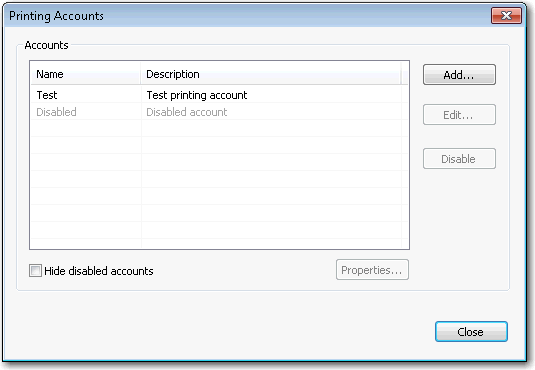Click the Close button at the bottom
535x370 pixels.
(x=471, y=332)
